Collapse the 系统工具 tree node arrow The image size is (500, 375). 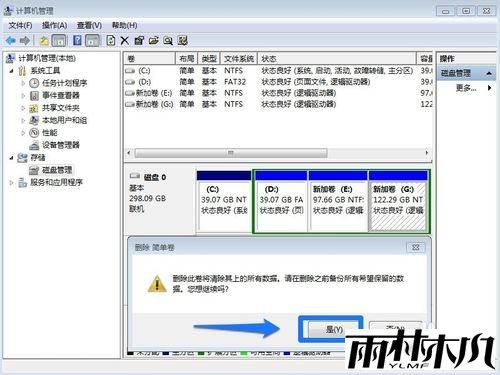pyautogui.click(x=11, y=71)
